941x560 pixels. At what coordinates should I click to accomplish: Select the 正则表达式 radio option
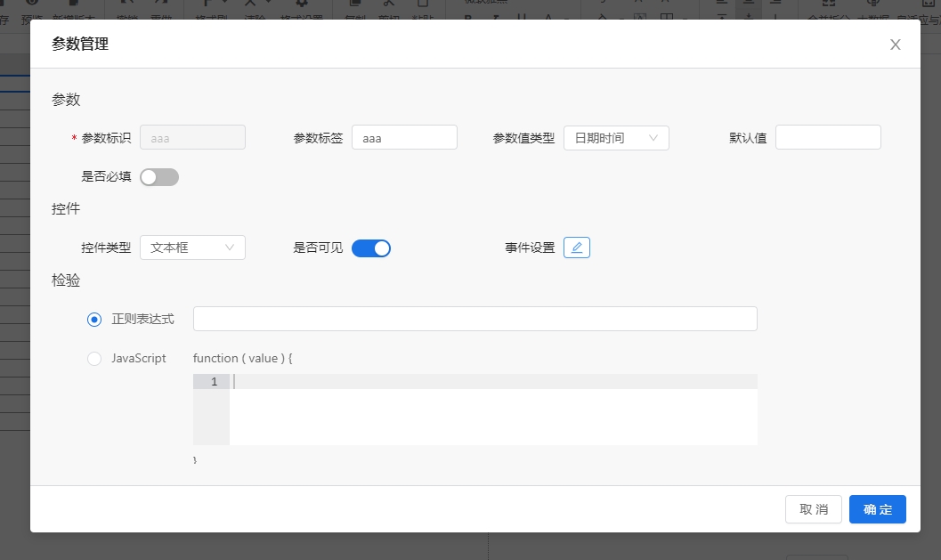(x=94, y=319)
